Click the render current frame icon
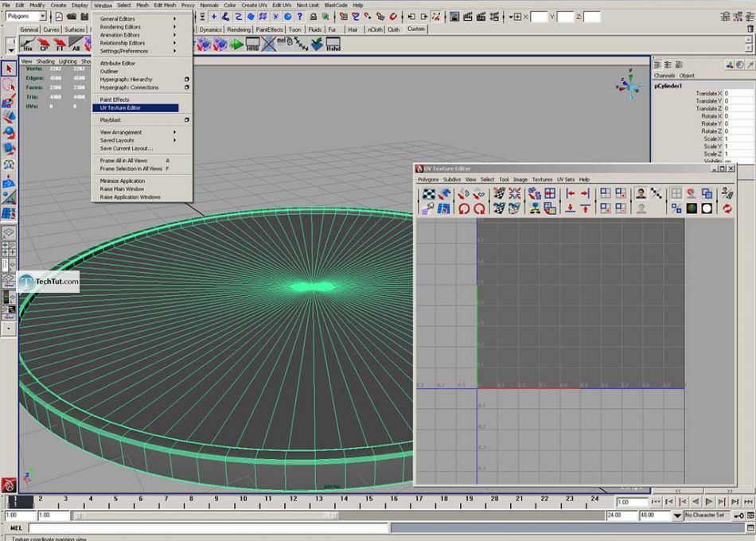Image resolution: width=756 pixels, height=541 pixels. [467, 17]
